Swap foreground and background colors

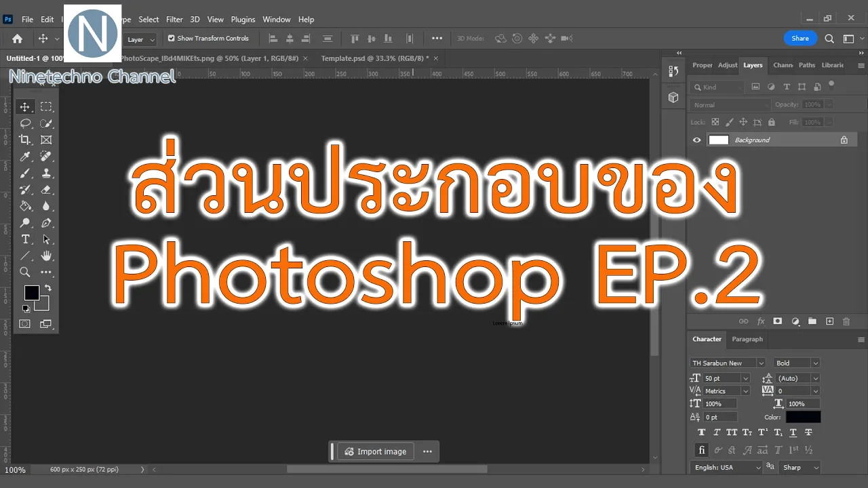tap(48, 288)
